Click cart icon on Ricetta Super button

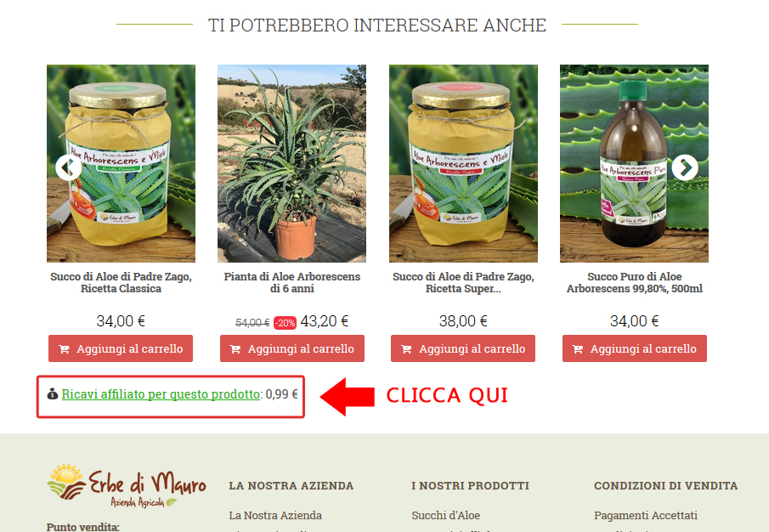[406, 349]
